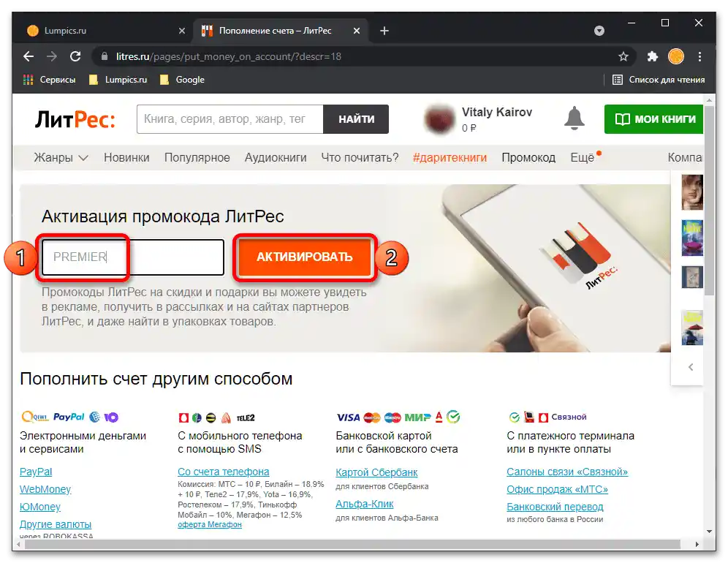Click the МИР card logo

click(x=417, y=417)
